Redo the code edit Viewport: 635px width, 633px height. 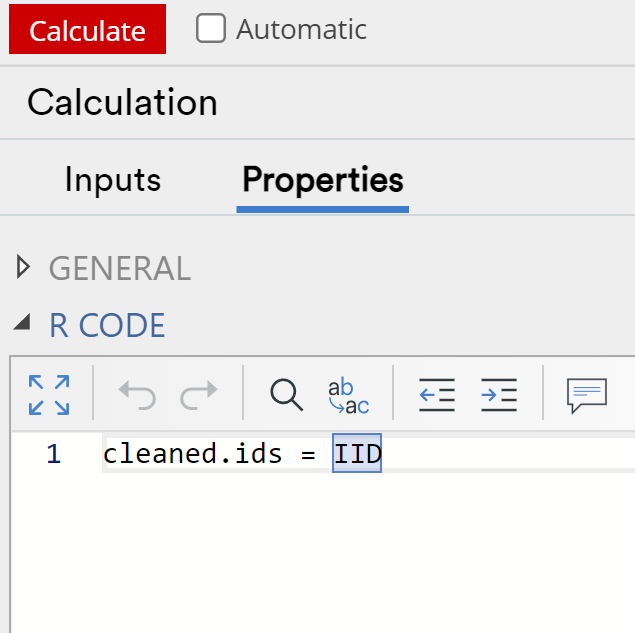198,395
